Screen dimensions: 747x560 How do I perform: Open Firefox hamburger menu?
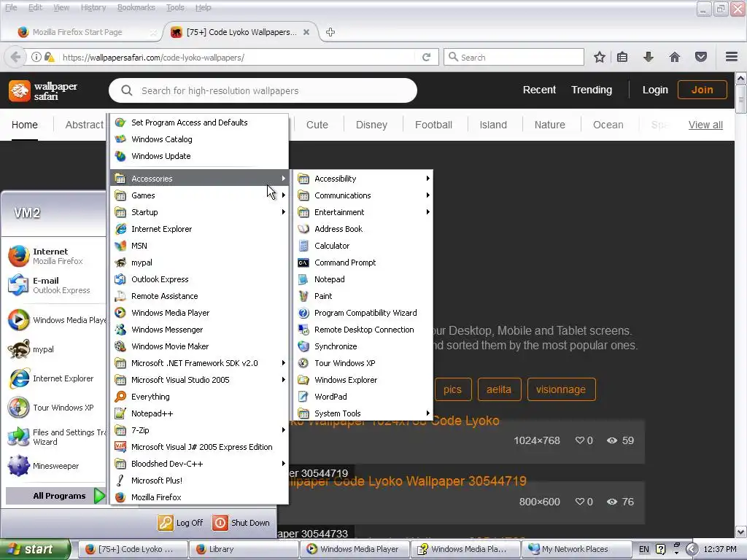pyautogui.click(x=732, y=57)
